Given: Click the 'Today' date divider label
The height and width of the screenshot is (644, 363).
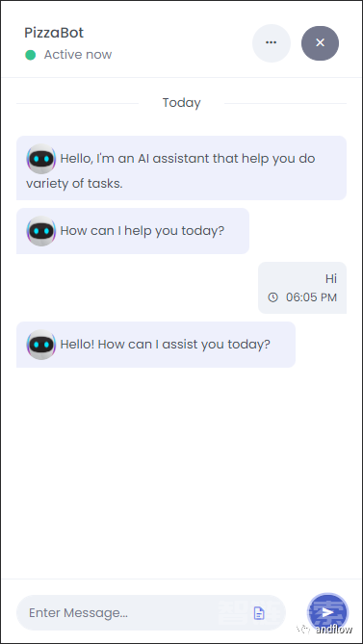Looking at the screenshot, I should point(181,103).
